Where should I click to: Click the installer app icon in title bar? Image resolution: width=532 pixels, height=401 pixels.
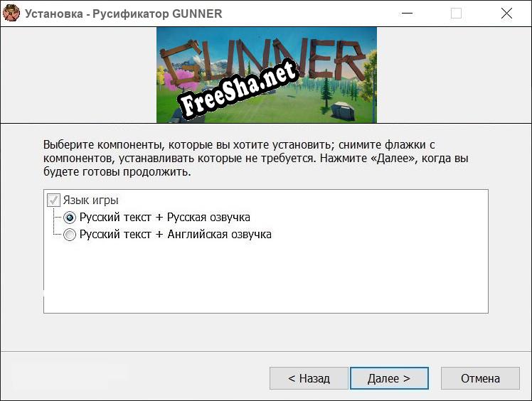pos(11,14)
